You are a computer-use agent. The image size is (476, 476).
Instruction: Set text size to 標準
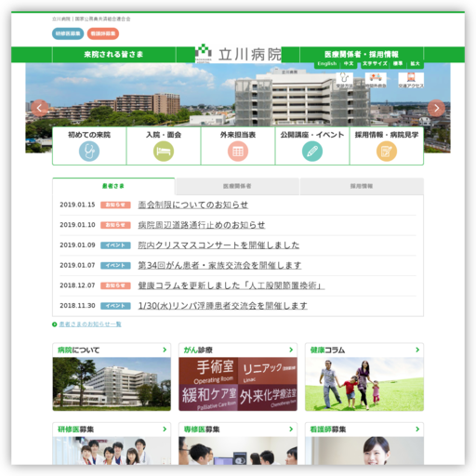[x=398, y=63]
